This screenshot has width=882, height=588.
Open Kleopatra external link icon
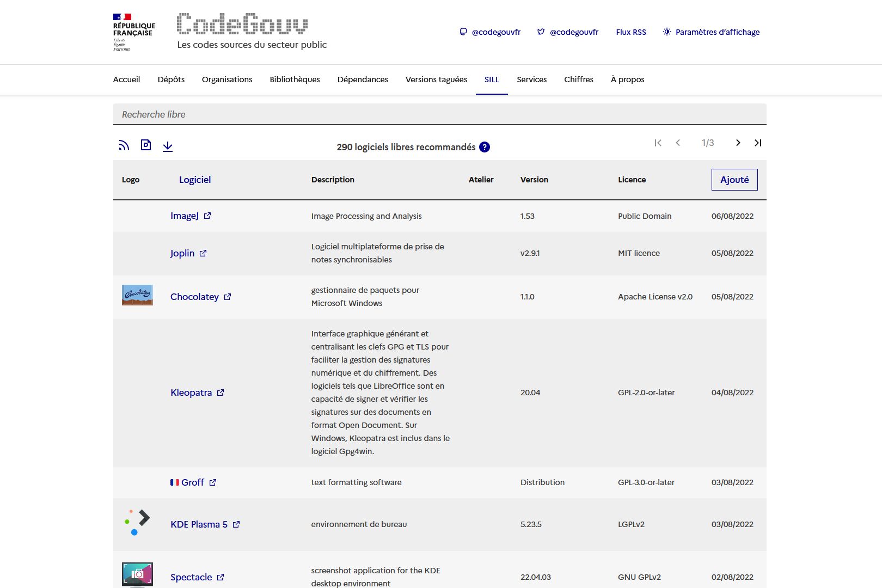tap(220, 393)
